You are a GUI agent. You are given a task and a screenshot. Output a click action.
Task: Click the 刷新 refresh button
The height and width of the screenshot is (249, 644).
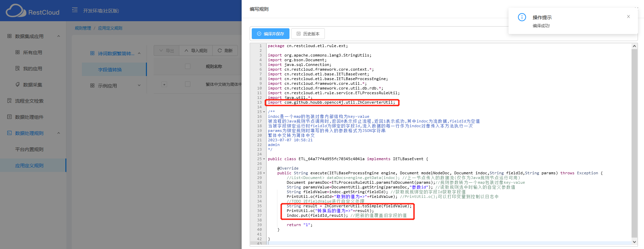click(225, 50)
